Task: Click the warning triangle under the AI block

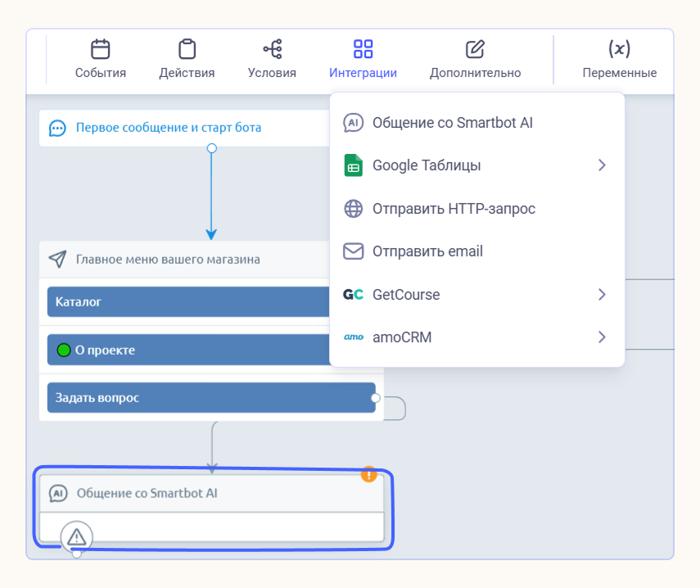Action: coord(77,536)
